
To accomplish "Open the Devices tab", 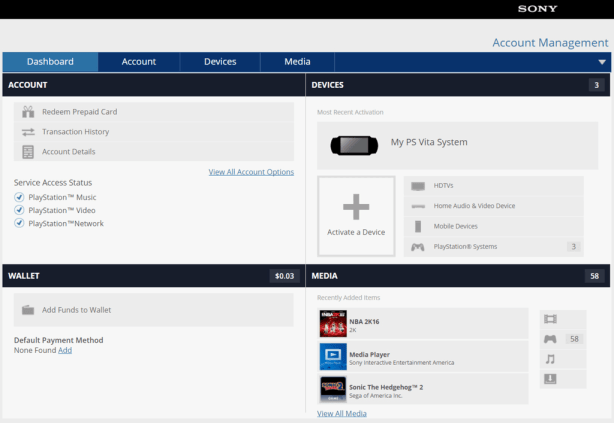I will (x=220, y=62).
